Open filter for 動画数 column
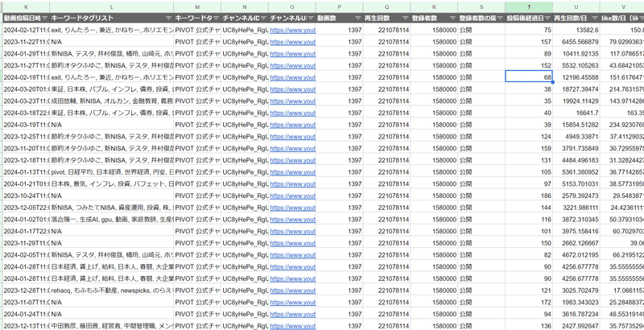644x330 pixels. coord(358,17)
